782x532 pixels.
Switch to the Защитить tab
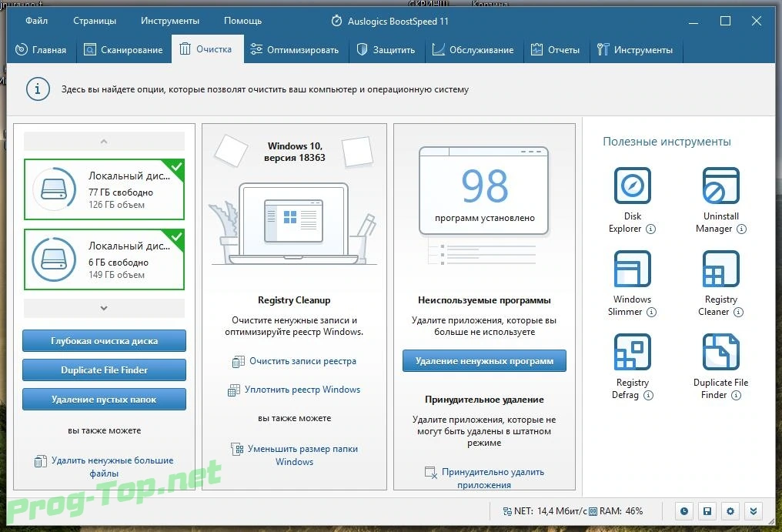coord(386,50)
